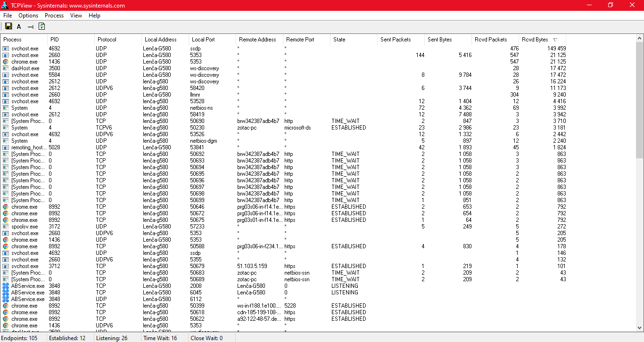Open the Options menu
The width and height of the screenshot is (644, 342).
coord(28,16)
